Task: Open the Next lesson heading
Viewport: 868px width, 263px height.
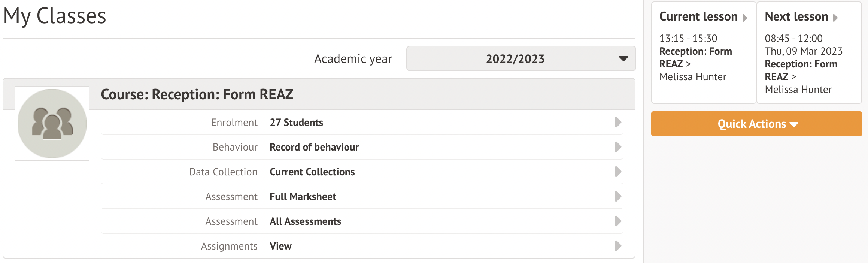Action: [x=796, y=16]
